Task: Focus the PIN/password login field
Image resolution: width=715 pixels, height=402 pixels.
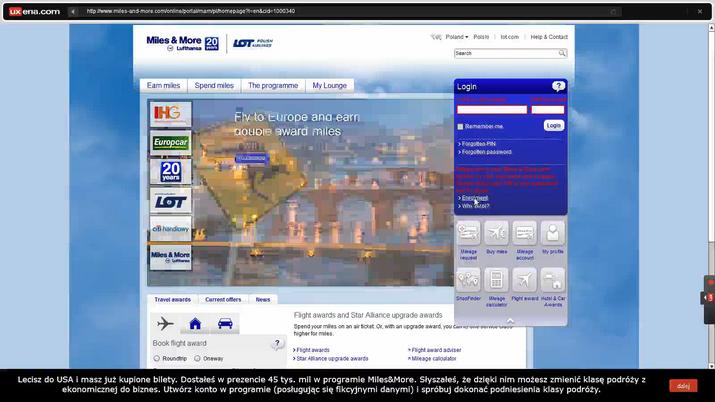Action: pyautogui.click(x=548, y=109)
